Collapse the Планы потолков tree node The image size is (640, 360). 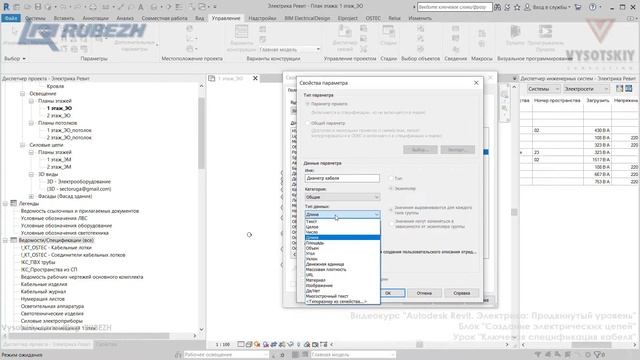click(x=31, y=123)
